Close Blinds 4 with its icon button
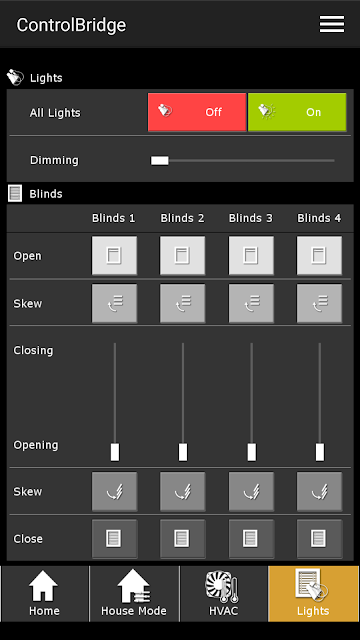Image resolution: width=360 pixels, height=640 pixels. [319, 539]
